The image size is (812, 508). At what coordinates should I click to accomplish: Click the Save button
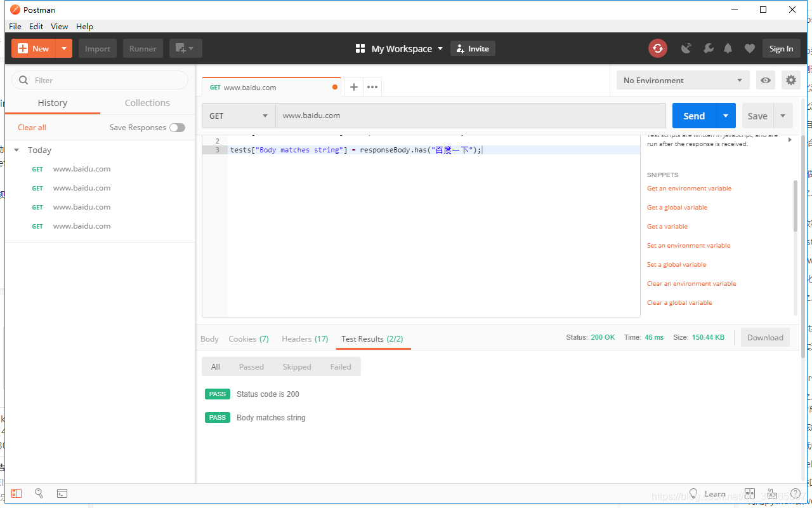[x=757, y=116]
